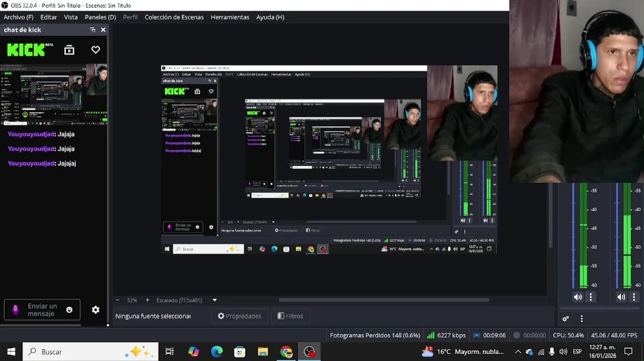Open the audio mixer menu dots
644x361 pixels.
coord(582,318)
